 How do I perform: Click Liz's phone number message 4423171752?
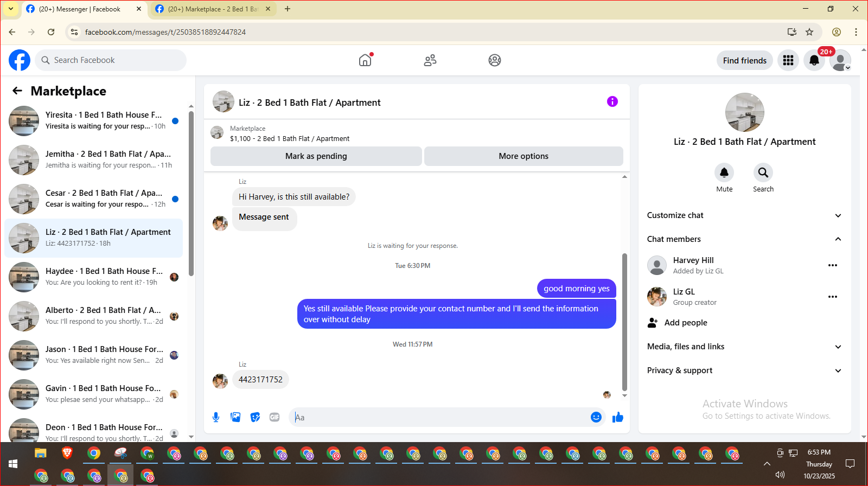click(x=260, y=380)
